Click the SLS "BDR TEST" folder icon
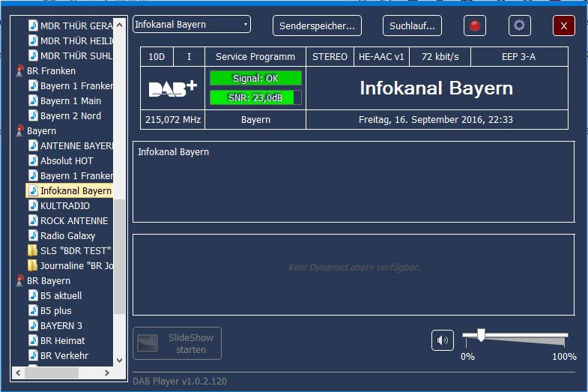 (x=33, y=250)
